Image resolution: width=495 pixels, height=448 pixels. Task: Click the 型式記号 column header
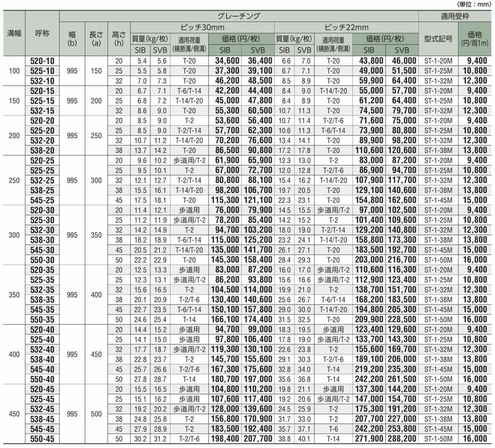[x=438, y=39]
